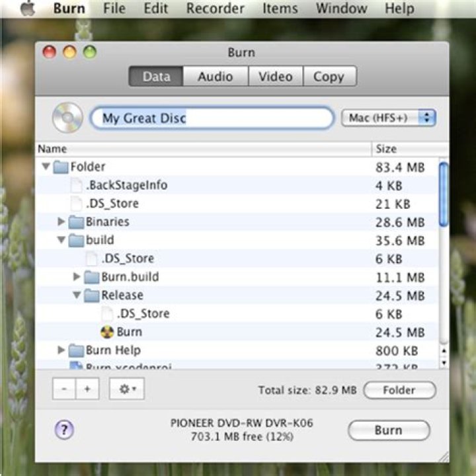The width and height of the screenshot is (476, 476).
Task: Collapse the Release folder
Action: (77, 295)
